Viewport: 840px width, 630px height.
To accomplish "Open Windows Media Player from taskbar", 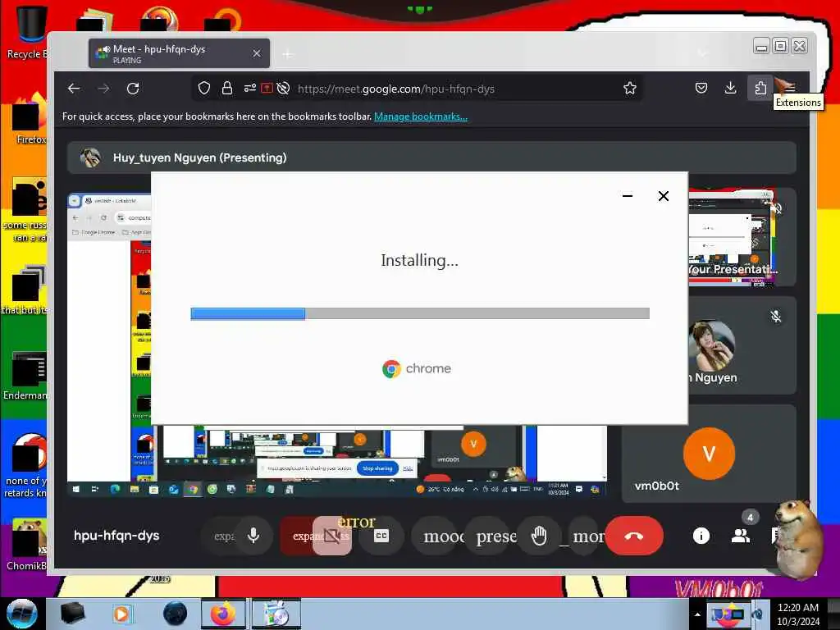I will pos(122,614).
